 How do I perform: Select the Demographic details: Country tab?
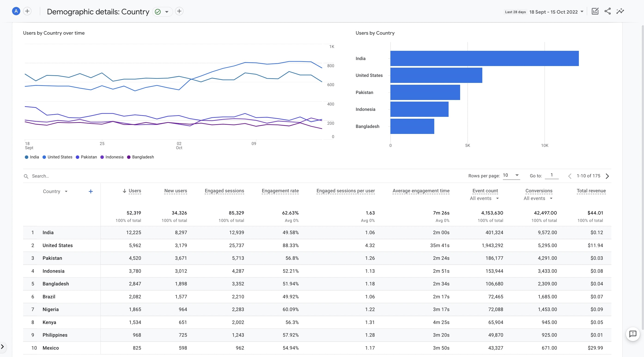pyautogui.click(x=98, y=11)
